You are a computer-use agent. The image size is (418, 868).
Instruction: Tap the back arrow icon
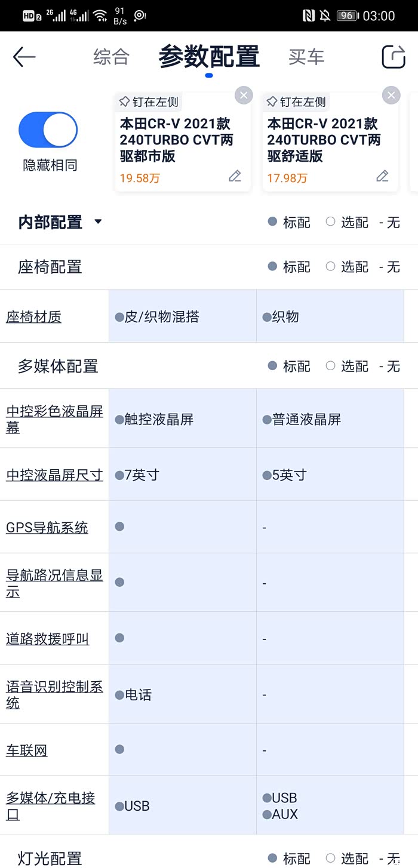(24, 57)
